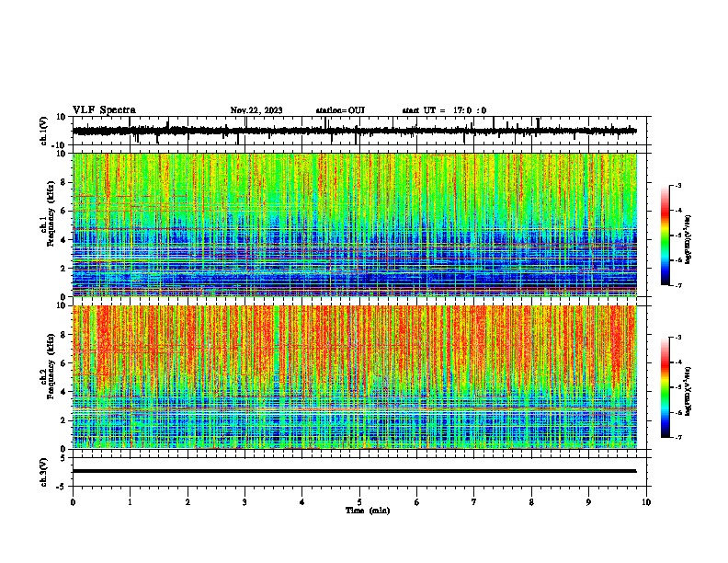Click the ch.1 spectrogram panel
Viewport: 728px width, 563px height.
pos(355,224)
